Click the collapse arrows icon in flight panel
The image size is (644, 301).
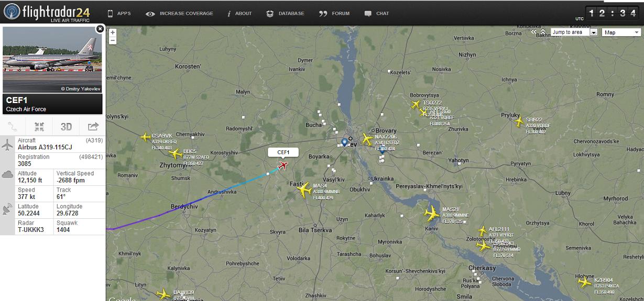pos(39,127)
